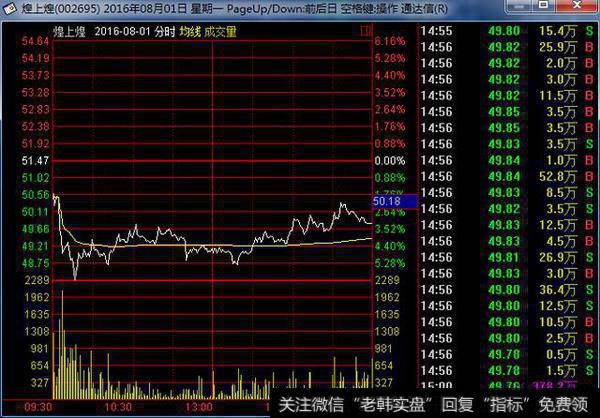Select the 14:55 tick row with 15.4万
The image size is (600, 418).
508,31
